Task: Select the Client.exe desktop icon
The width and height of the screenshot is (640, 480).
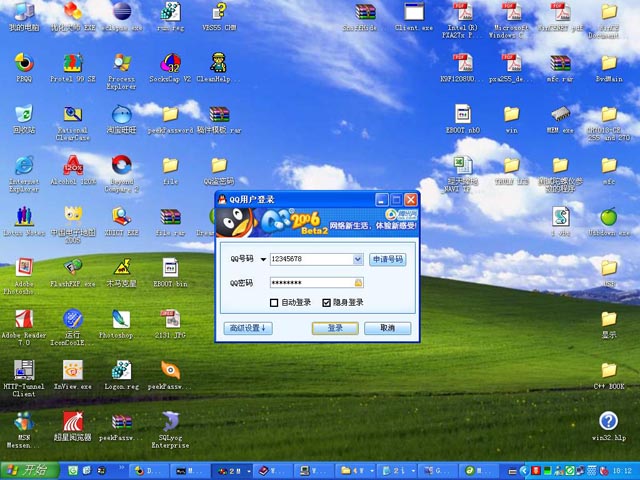Action: click(414, 12)
